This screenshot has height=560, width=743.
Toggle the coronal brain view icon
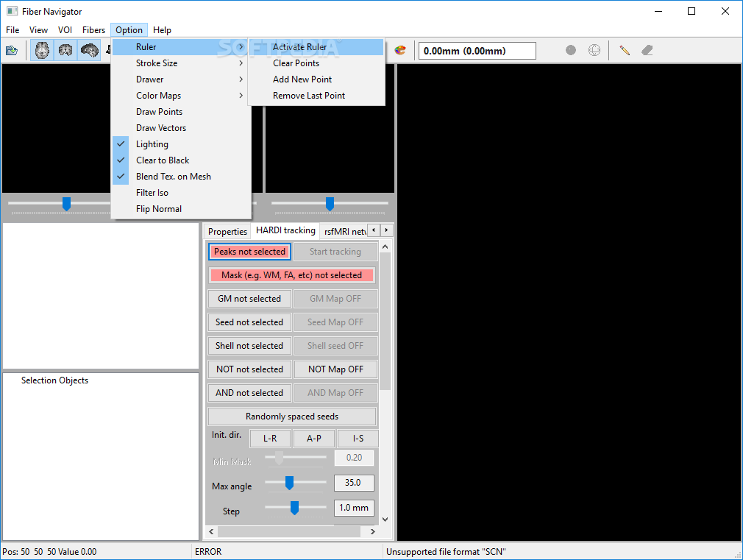65,50
